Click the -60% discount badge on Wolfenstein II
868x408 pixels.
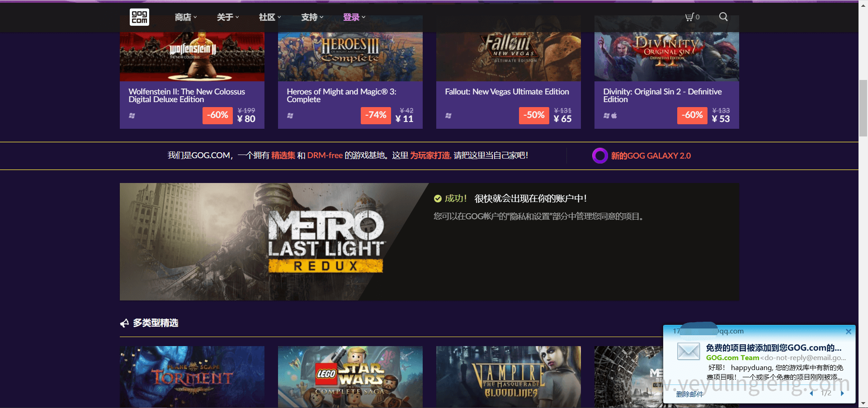217,115
